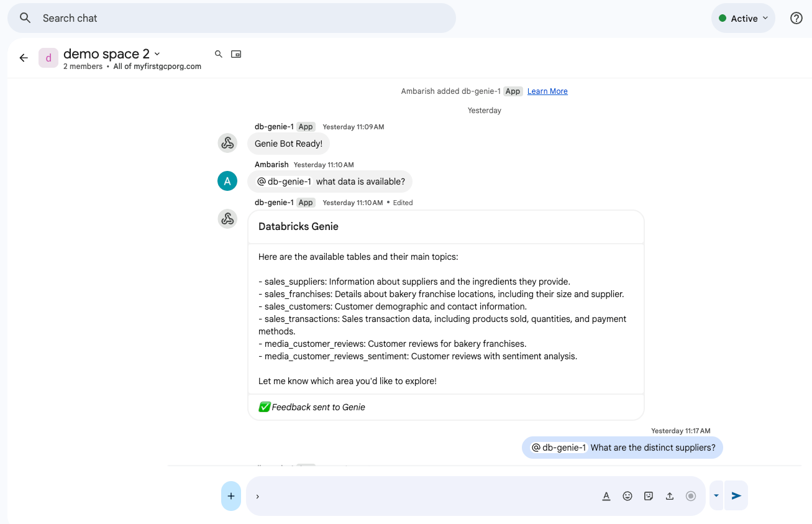Click the search magnifier icon in search bar
The height and width of the screenshot is (524, 812).
[25, 18]
